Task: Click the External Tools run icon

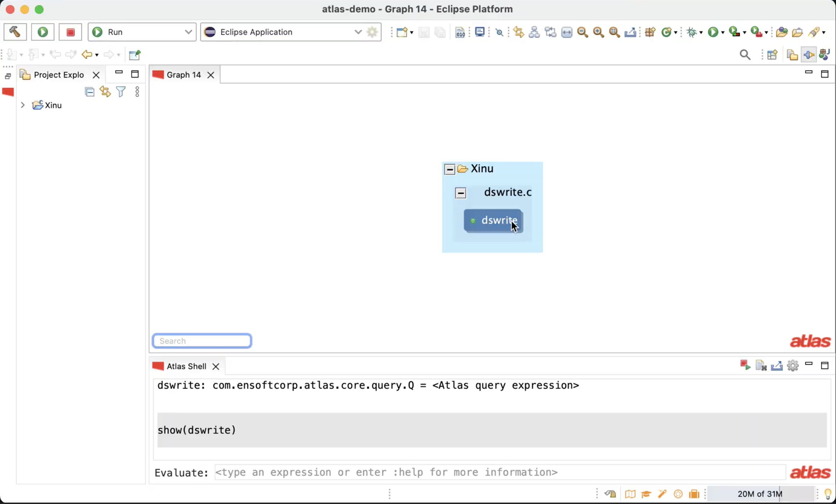Action: point(756,32)
